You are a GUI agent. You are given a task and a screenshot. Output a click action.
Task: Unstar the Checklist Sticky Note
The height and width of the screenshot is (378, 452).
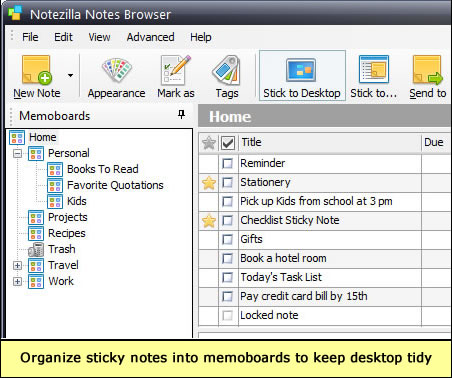[x=209, y=221]
